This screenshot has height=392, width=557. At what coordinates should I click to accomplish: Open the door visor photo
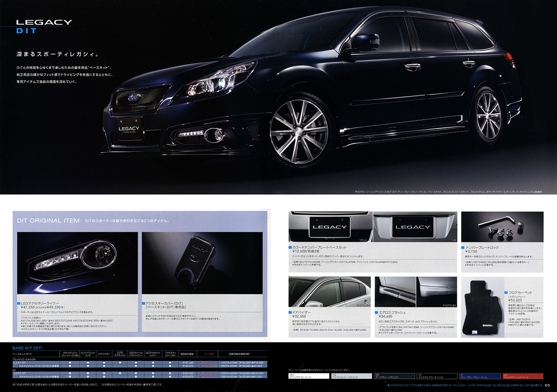click(329, 292)
